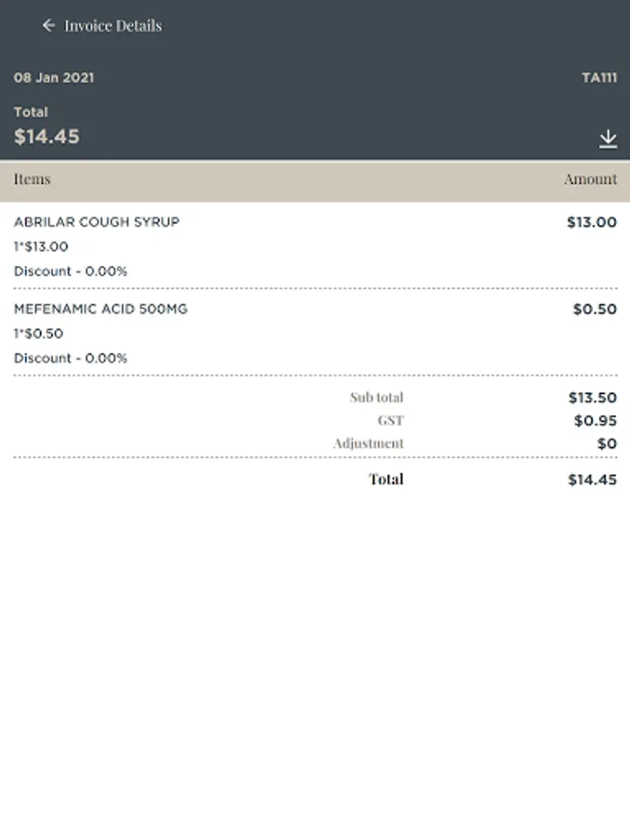Tap the Items column header

[32, 179]
